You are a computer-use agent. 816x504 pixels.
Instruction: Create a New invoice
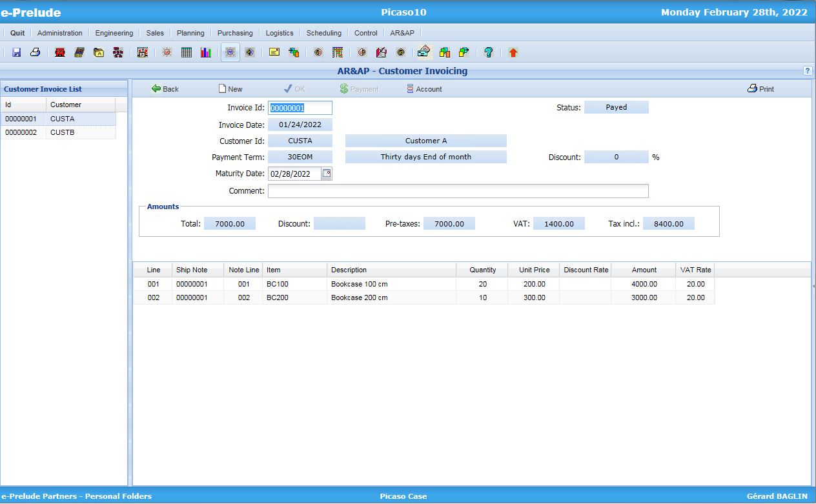tap(230, 89)
